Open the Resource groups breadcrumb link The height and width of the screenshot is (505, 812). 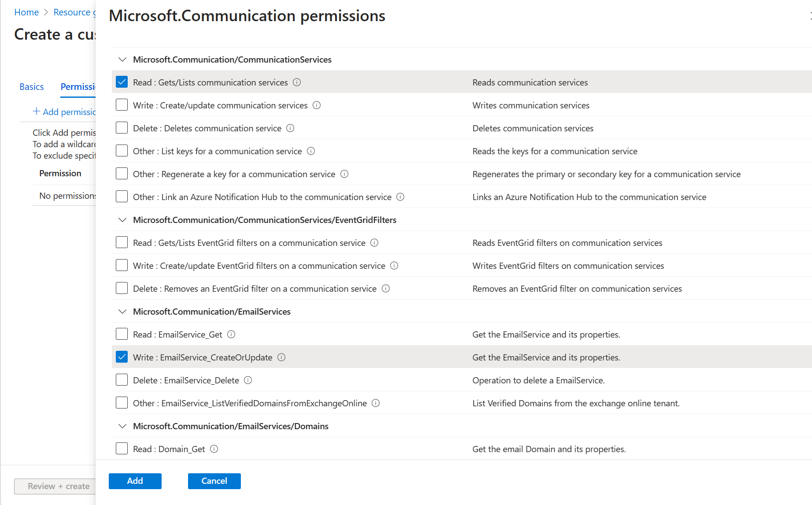click(74, 12)
